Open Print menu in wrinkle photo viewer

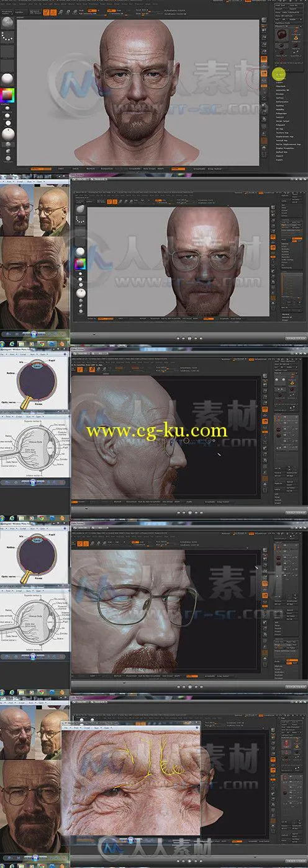(x=76, y=728)
